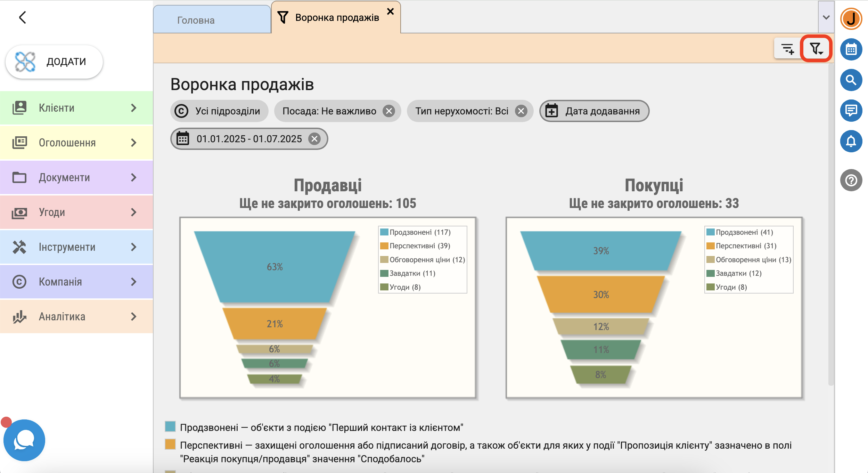Click the search magnifier icon

(x=851, y=80)
